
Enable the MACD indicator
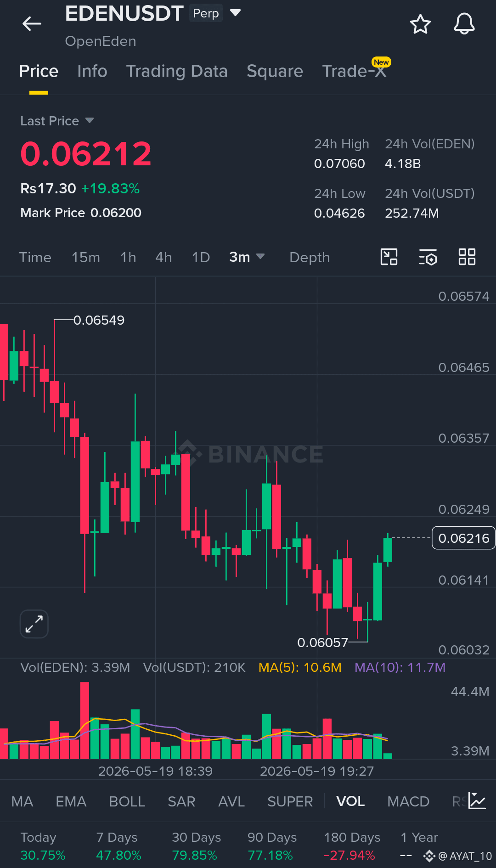click(408, 801)
